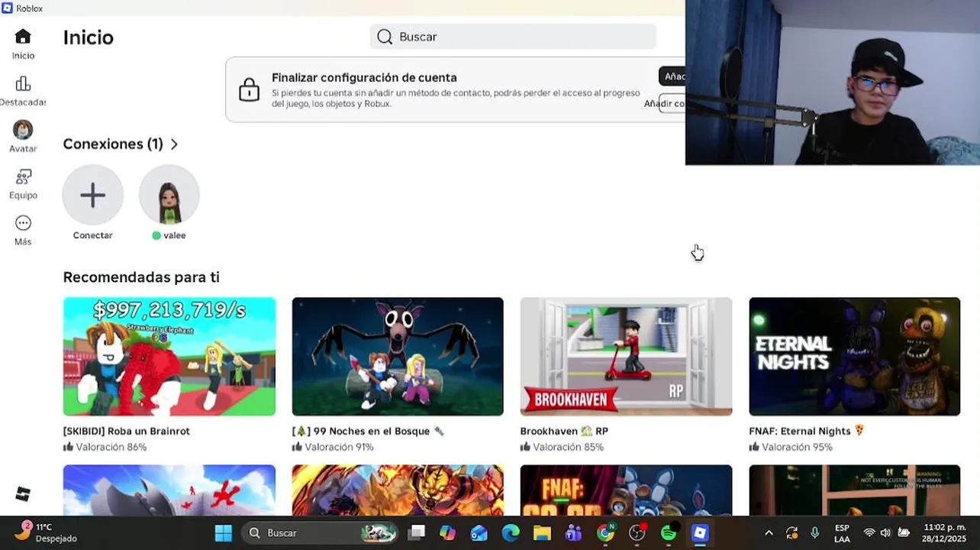This screenshot has height=550, width=980.
Task: Open the Brookhaven RP game thumbnail
Action: (626, 357)
